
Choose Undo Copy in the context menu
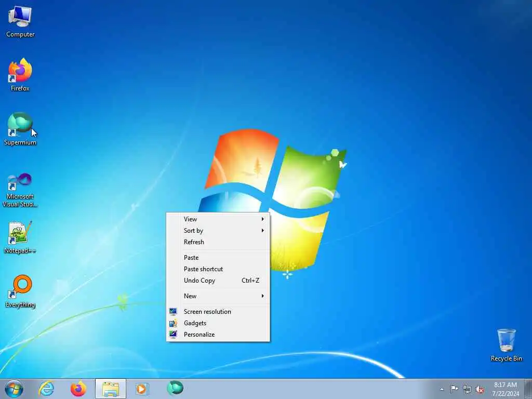coord(218,281)
